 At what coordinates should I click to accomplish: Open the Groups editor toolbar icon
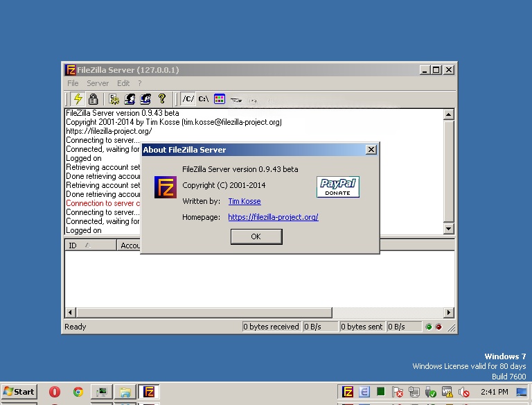(145, 99)
